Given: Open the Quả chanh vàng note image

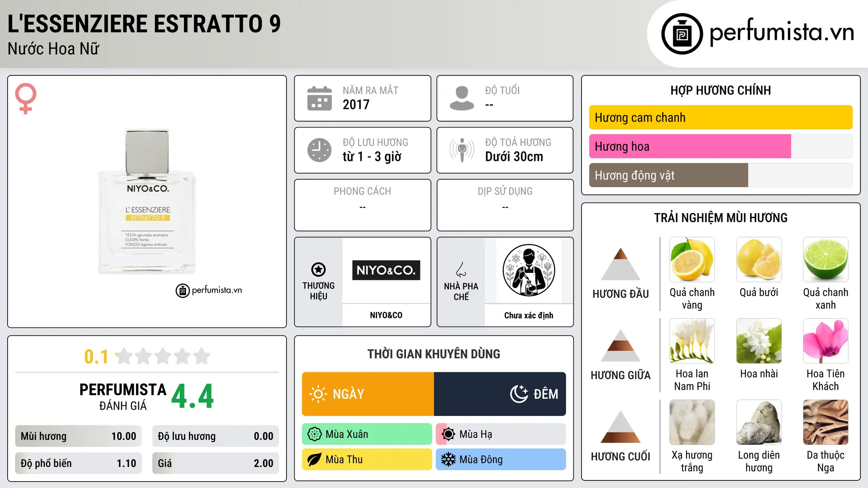Looking at the screenshot, I should click(692, 260).
